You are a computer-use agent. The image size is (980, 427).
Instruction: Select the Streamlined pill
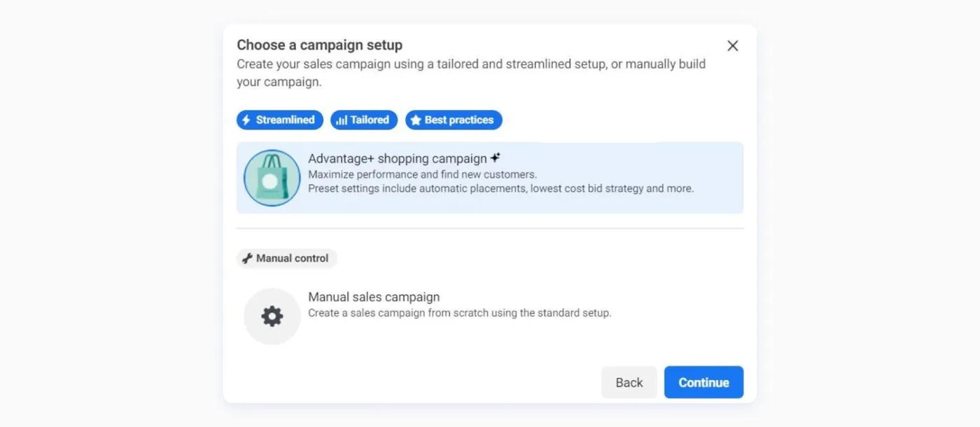(279, 120)
